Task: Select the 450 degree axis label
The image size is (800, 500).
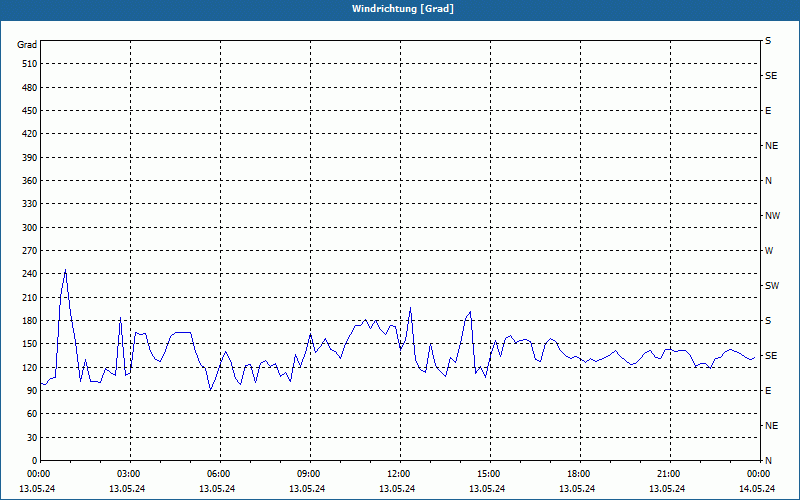Action: click(x=30, y=111)
